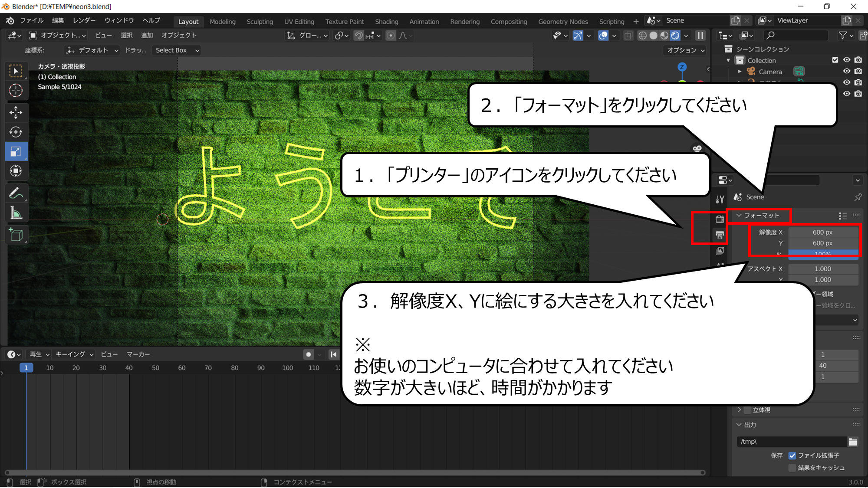Switch viewport to wireframe shading
This screenshot has height=488, width=868.
(x=643, y=36)
